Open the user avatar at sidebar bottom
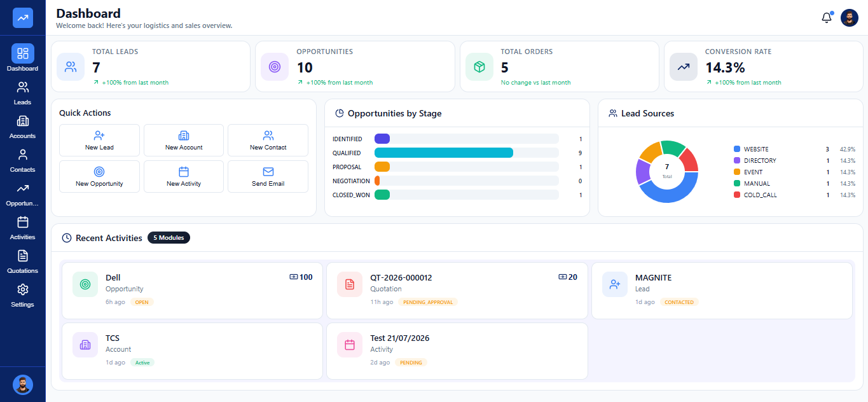Viewport: 868px width, 402px height. point(23,384)
